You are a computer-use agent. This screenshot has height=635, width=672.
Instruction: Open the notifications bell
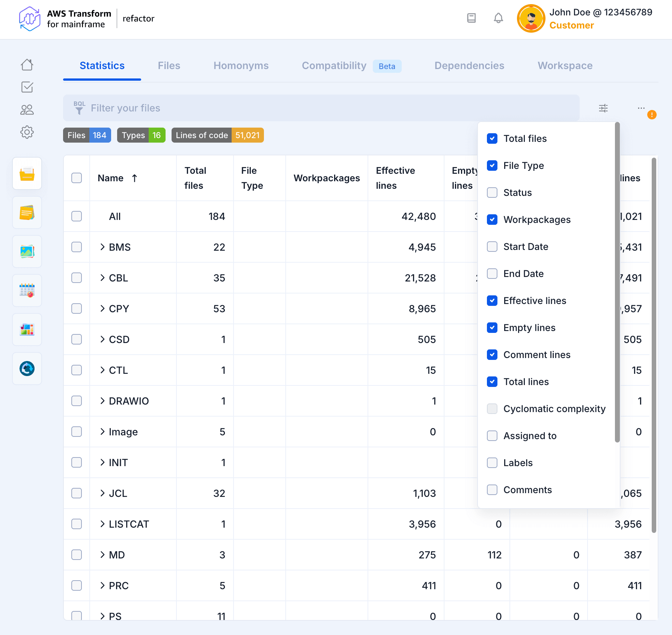pyautogui.click(x=498, y=18)
